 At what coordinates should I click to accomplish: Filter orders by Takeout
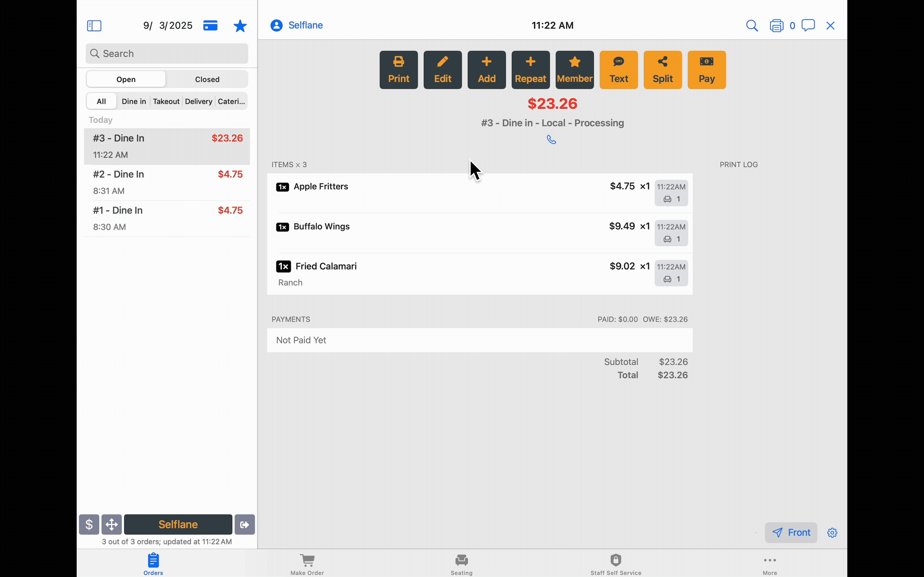tap(166, 102)
